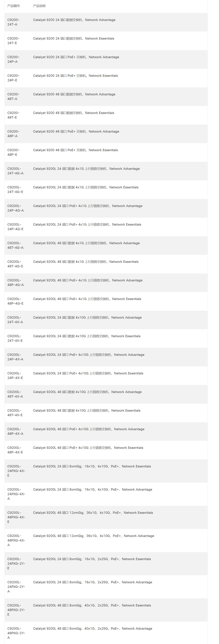Screen dimensions: 219x644
Task: Click the C9200L-24P-4G-E product number
Action: pos(15,227)
